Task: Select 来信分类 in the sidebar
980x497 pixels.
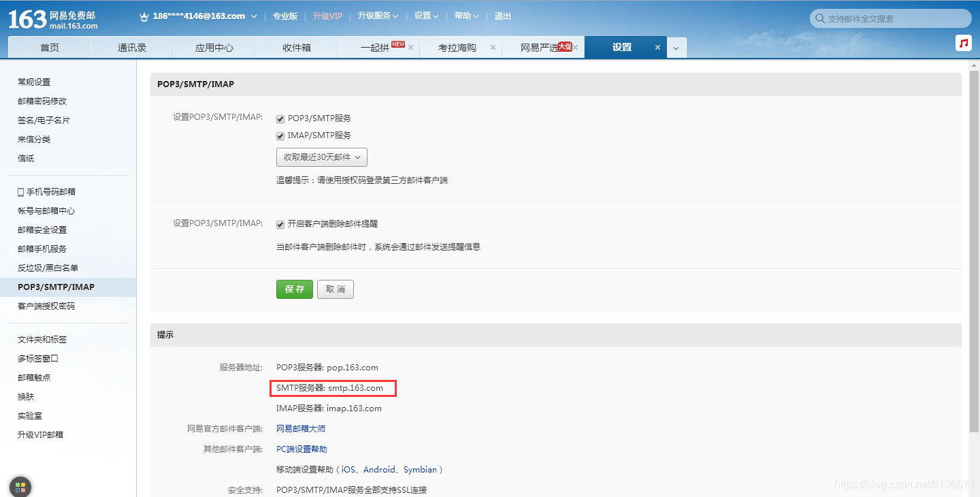Action: pyautogui.click(x=34, y=140)
